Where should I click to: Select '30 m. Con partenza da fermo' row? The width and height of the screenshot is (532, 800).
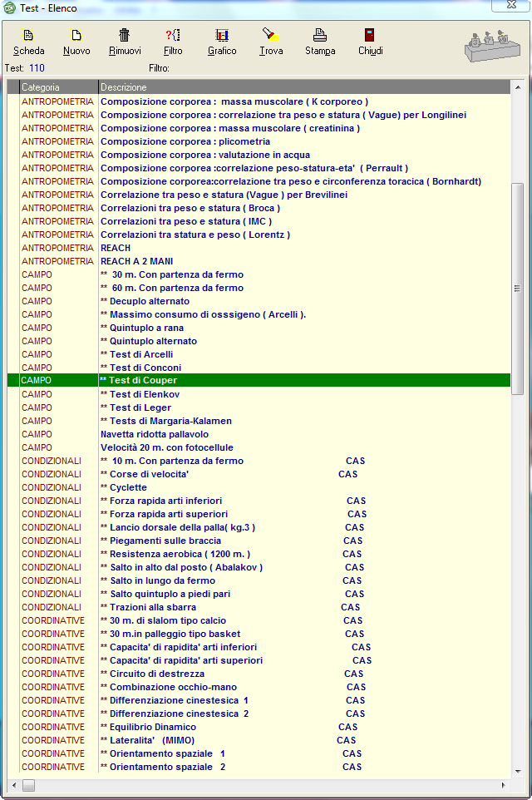[259, 274]
